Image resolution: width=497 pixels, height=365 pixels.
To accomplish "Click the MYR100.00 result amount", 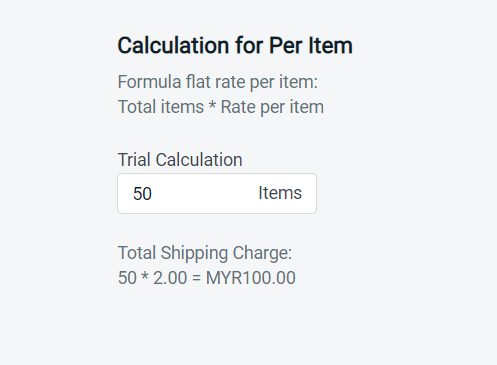I will click(251, 278).
